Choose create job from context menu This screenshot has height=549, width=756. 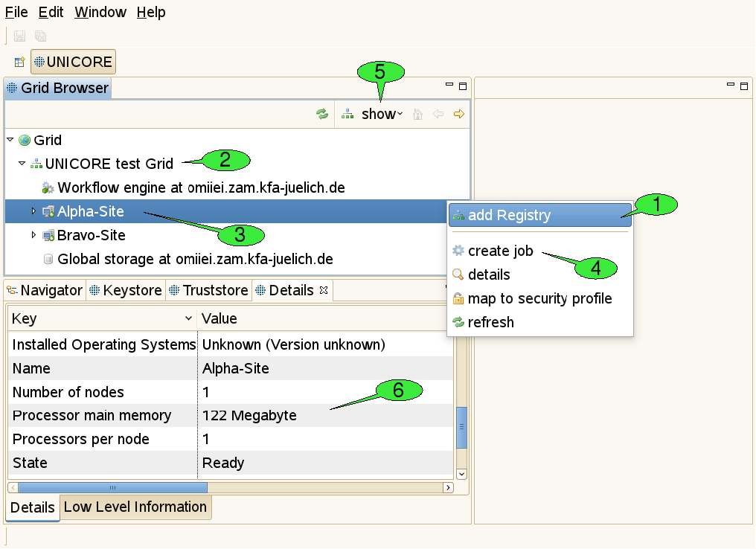pyautogui.click(x=540, y=251)
